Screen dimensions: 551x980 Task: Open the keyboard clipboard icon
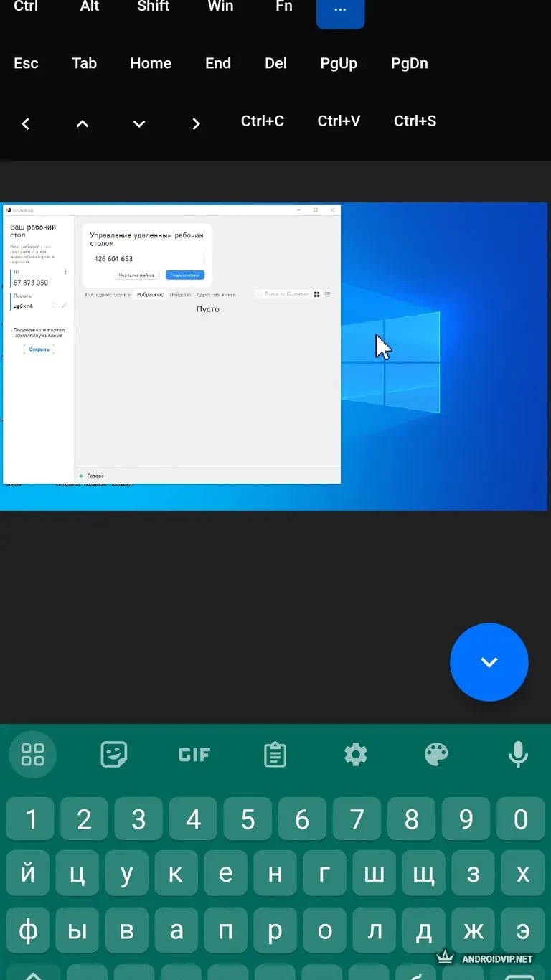click(275, 755)
